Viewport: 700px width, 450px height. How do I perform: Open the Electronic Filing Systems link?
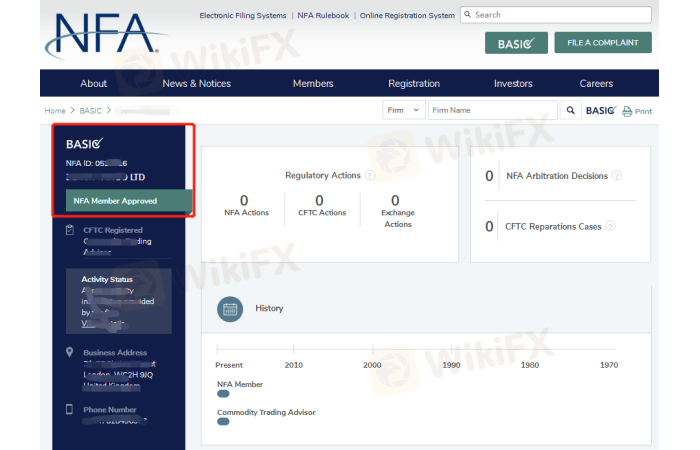(243, 16)
